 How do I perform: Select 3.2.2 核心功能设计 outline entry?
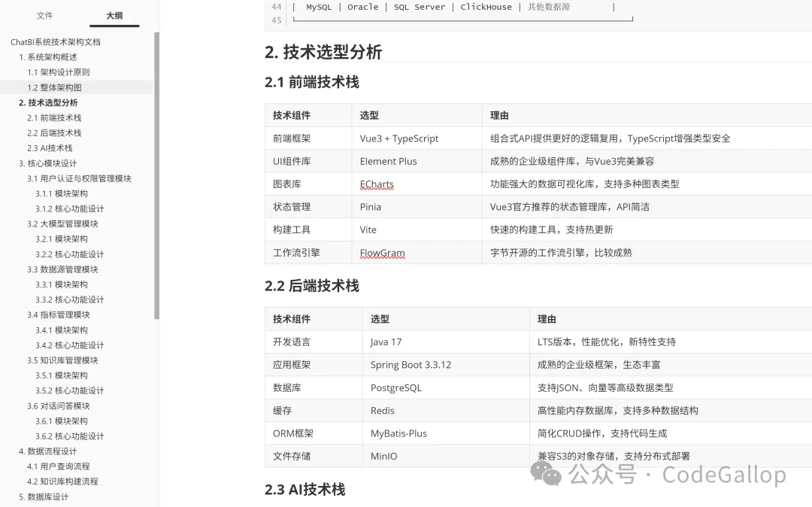tap(70, 254)
